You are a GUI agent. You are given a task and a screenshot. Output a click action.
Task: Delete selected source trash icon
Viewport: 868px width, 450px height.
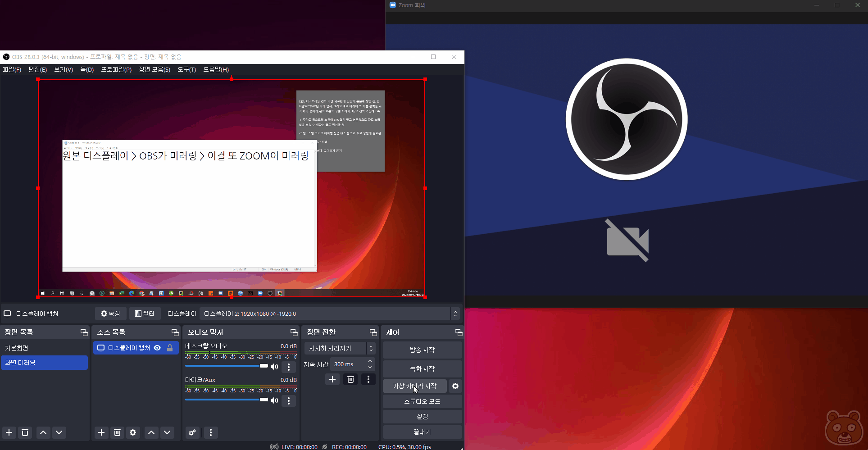117,432
